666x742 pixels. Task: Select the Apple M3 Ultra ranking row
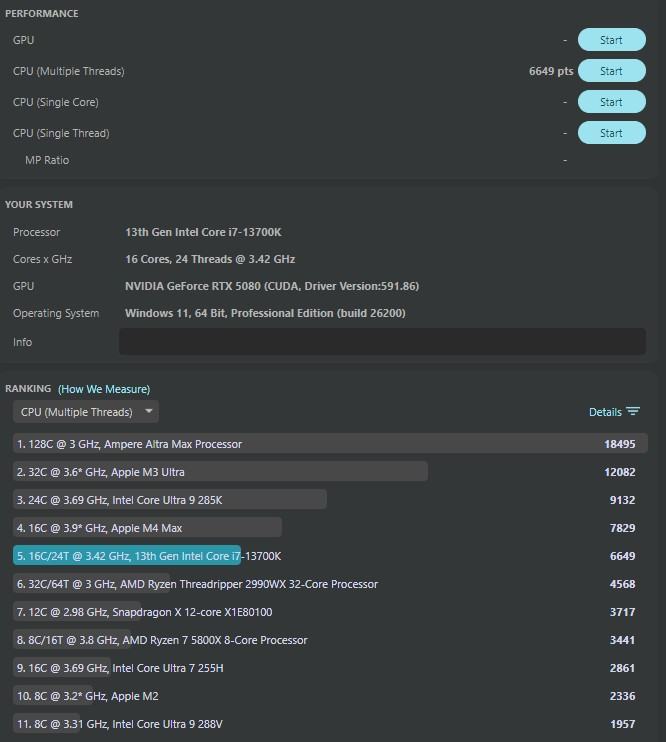(330, 472)
